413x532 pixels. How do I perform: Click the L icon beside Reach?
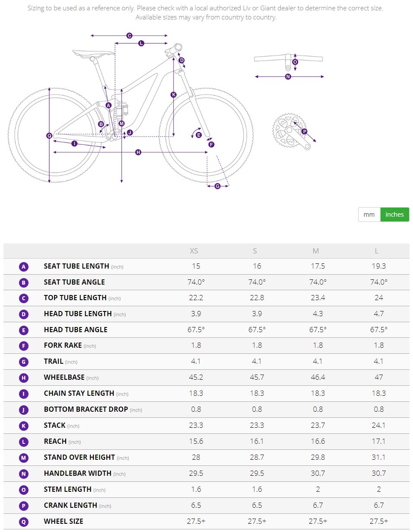24,442
